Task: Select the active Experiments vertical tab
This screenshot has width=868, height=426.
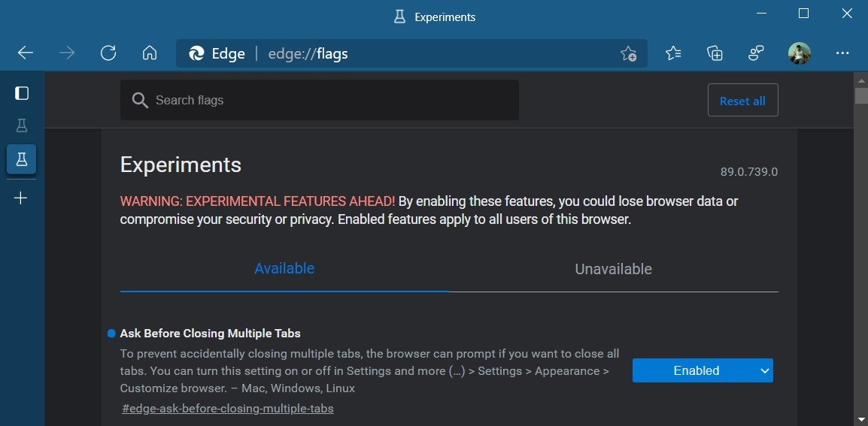Action: (x=22, y=159)
